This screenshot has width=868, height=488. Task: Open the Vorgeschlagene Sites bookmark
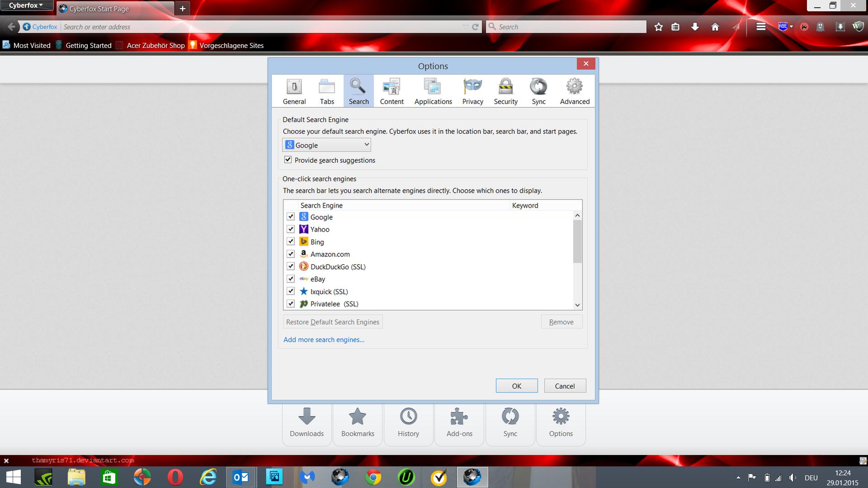coord(226,45)
